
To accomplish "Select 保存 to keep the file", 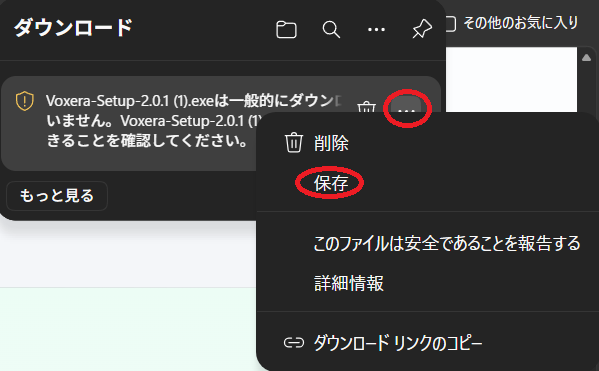I will coord(427,183).
